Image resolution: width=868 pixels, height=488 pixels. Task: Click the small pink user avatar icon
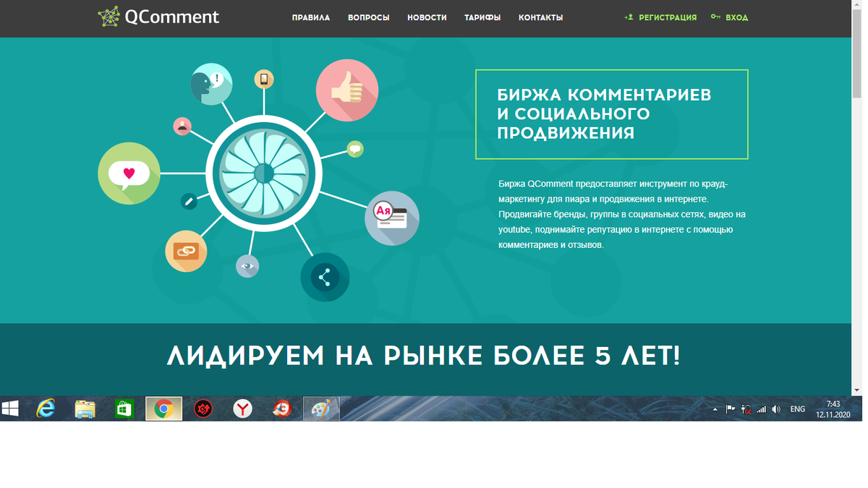pyautogui.click(x=182, y=126)
